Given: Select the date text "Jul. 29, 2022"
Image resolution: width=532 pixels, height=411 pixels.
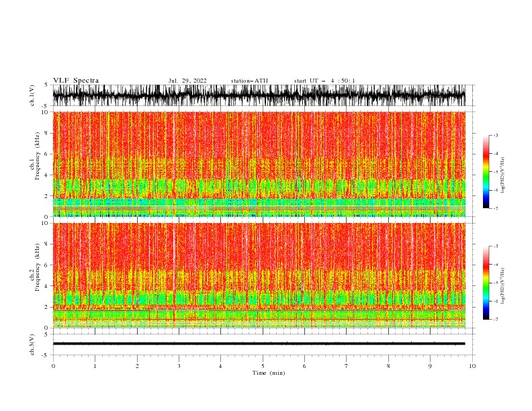Looking at the screenshot, I should [187, 81].
